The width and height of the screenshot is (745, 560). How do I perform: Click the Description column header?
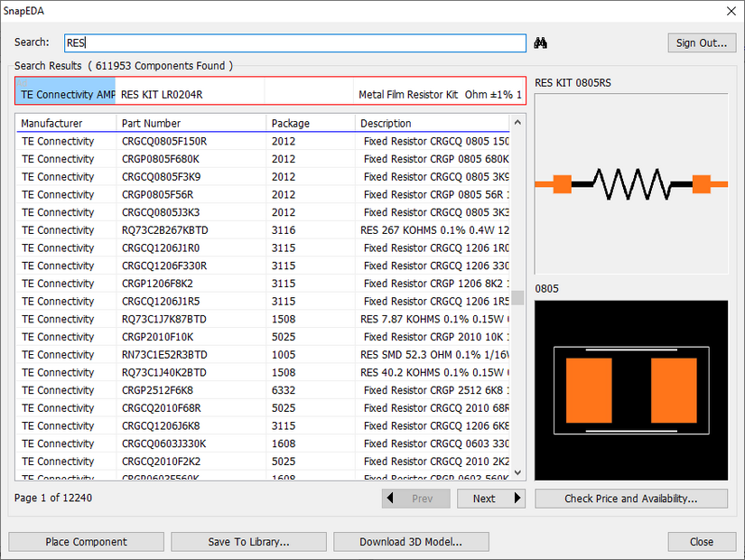(432, 123)
